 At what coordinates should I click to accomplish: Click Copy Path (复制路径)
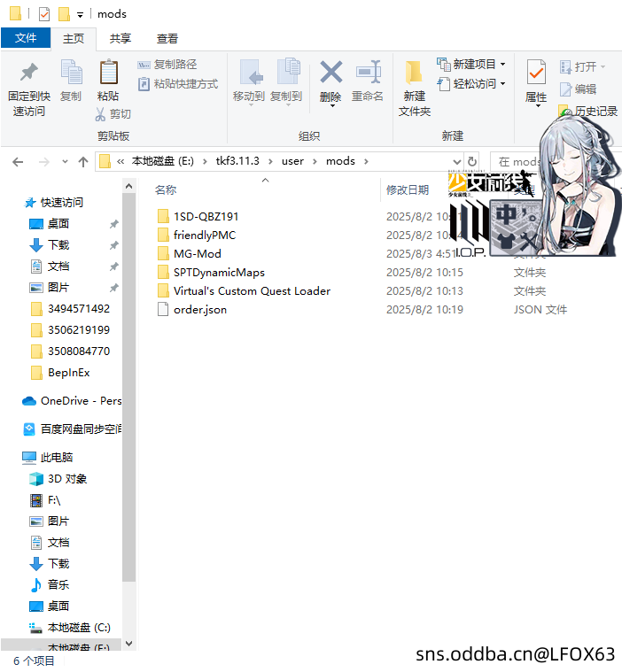tap(167, 65)
